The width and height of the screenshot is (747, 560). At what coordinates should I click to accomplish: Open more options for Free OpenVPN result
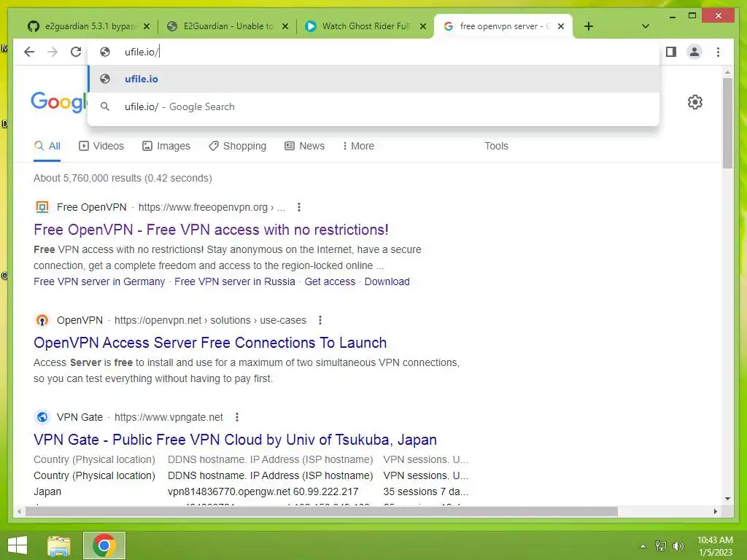coord(298,207)
